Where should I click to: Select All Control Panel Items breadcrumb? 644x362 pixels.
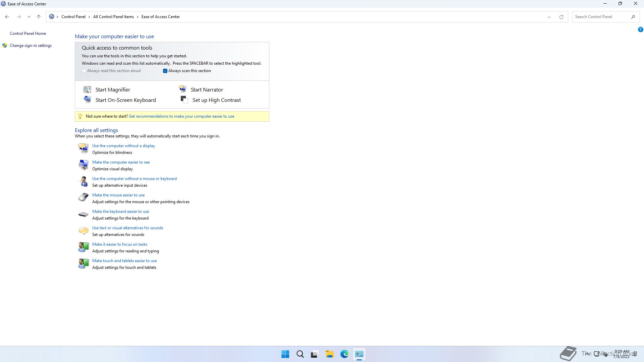click(113, 17)
